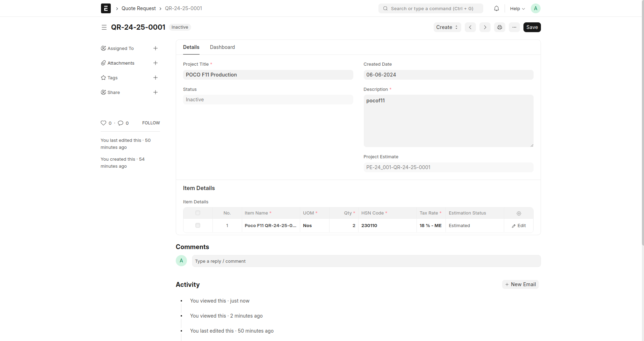This screenshot has height=341, width=644.
Task: Like this document with the heart icon
Action: tap(103, 123)
